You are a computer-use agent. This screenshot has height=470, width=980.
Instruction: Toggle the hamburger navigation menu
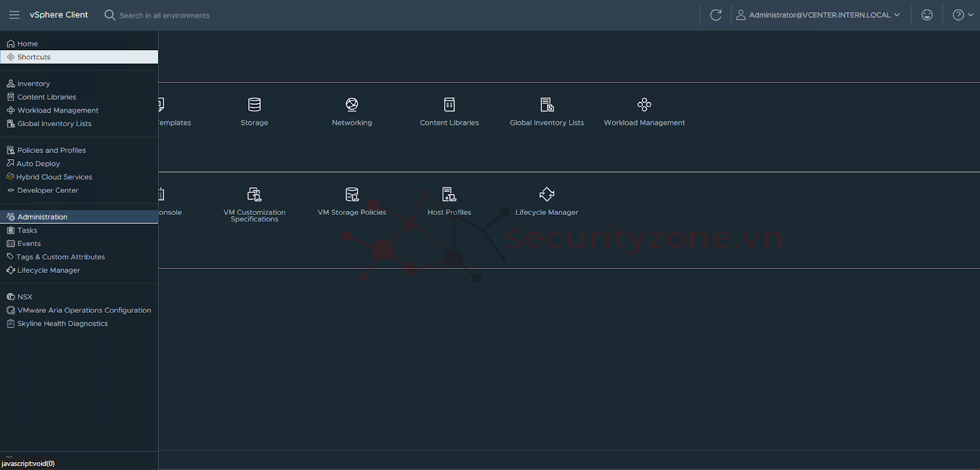(14, 15)
